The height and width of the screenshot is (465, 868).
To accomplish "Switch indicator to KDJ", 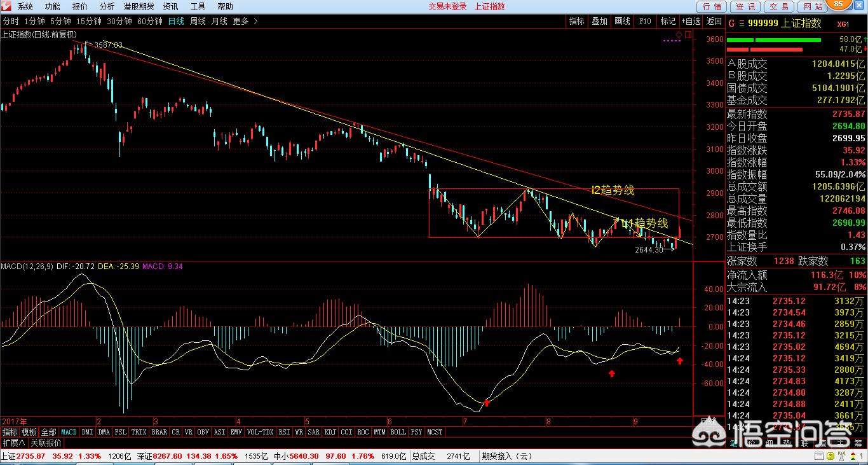I will point(330,432).
